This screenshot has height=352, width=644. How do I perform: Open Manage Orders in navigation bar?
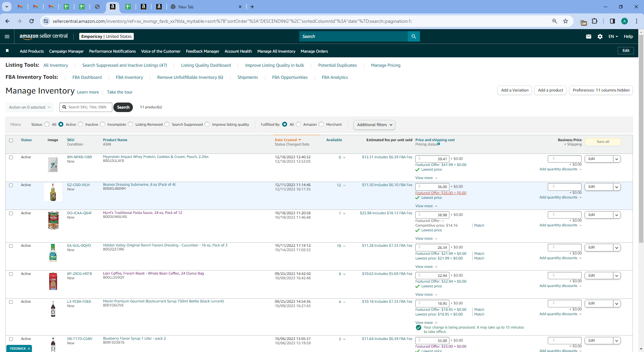pos(314,51)
